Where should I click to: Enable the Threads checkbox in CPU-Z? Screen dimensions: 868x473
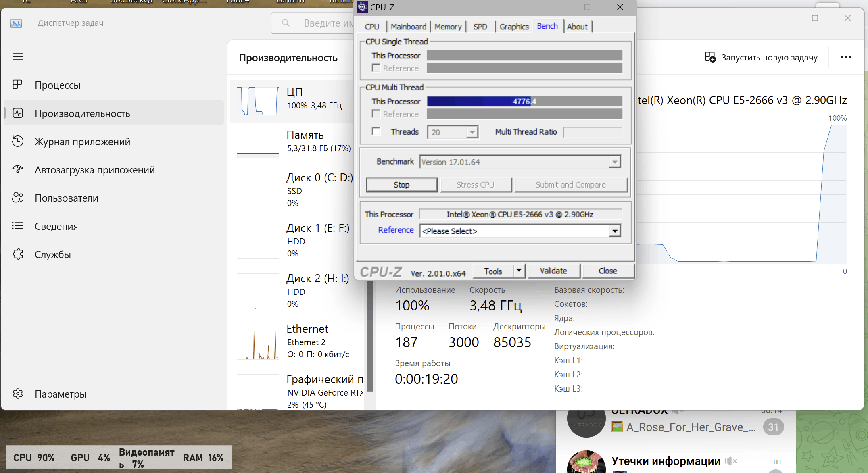[375, 131]
